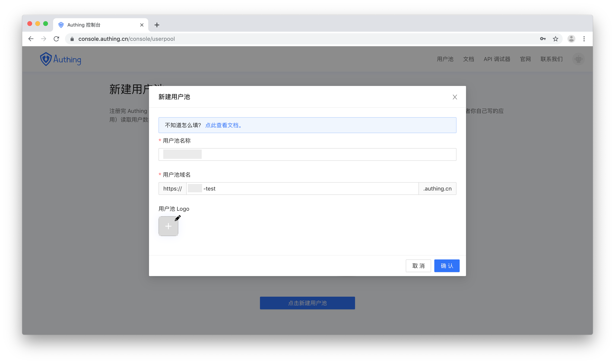Click the 取消 cancel button
Viewport: 615px width, 364px height.
pyautogui.click(x=418, y=266)
